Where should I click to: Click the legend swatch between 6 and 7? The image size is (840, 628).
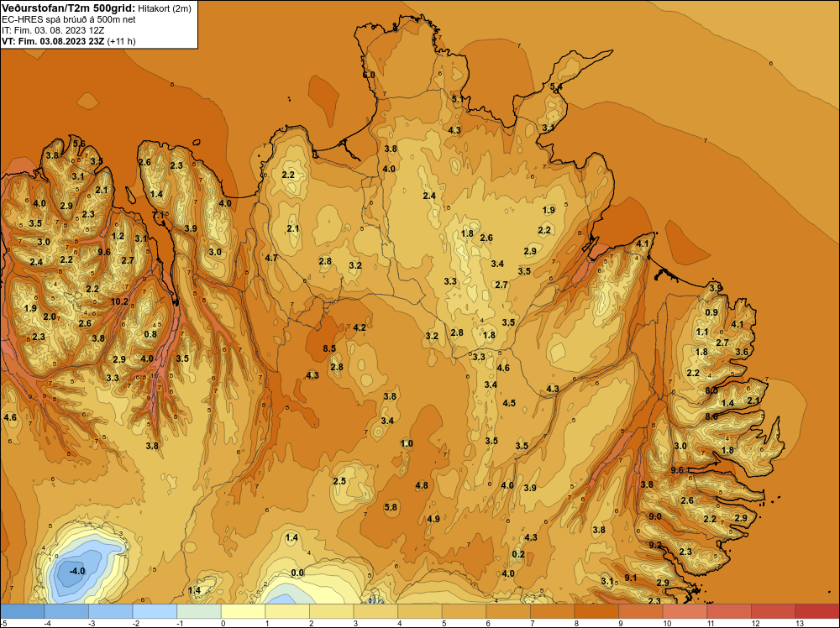(508, 611)
